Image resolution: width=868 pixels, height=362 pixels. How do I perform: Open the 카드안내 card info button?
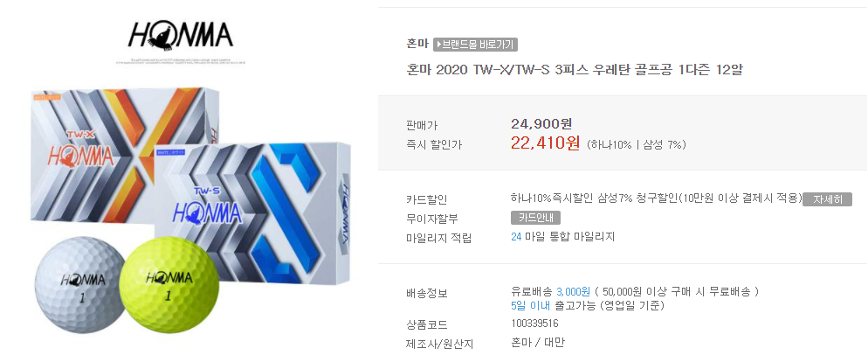[x=535, y=218]
